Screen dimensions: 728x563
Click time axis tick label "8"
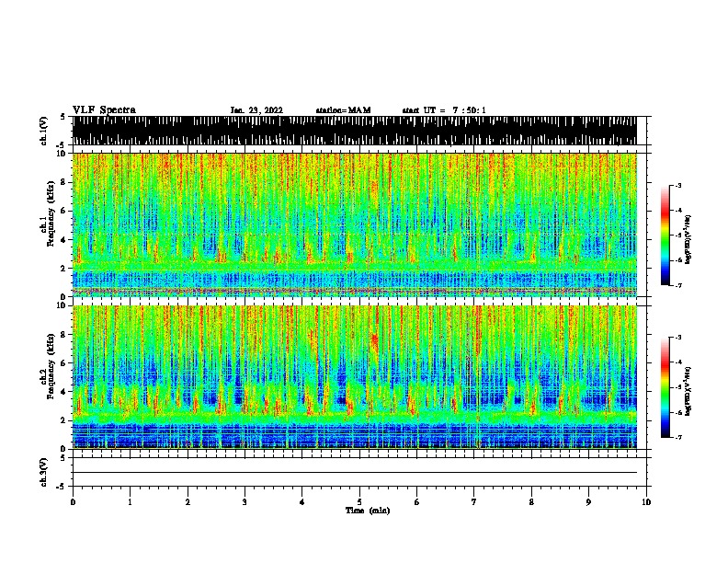[x=531, y=502]
